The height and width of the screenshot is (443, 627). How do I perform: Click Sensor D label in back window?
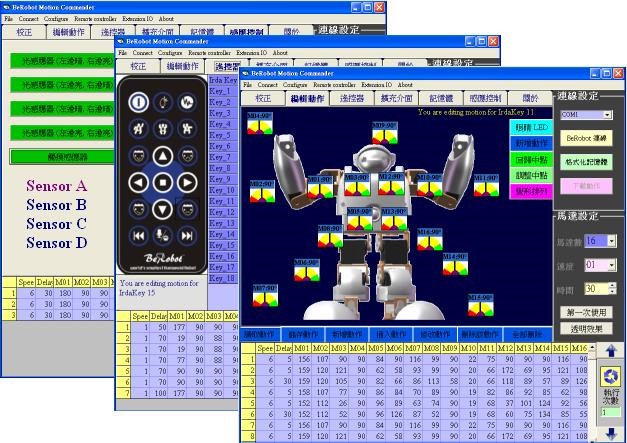(56, 243)
